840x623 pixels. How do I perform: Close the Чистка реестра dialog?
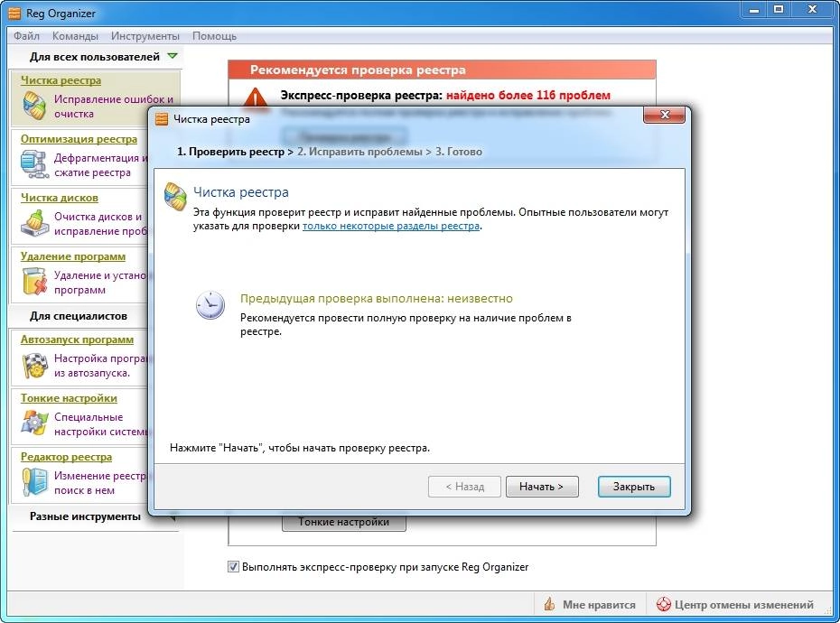point(664,116)
